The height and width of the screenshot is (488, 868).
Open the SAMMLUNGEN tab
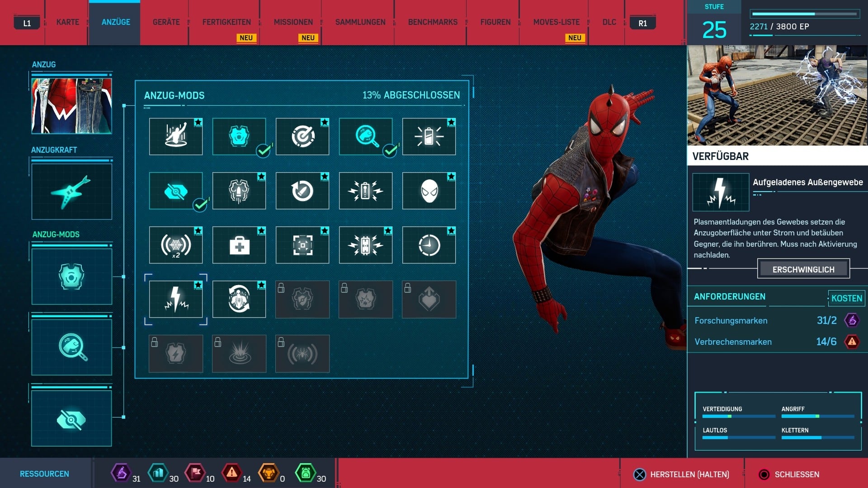[x=360, y=22]
